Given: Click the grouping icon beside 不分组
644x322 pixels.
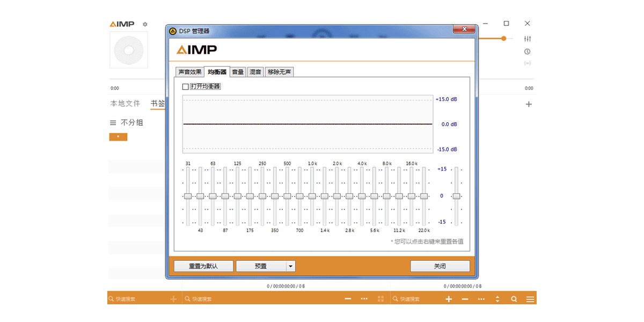Looking at the screenshot, I should tap(112, 122).
